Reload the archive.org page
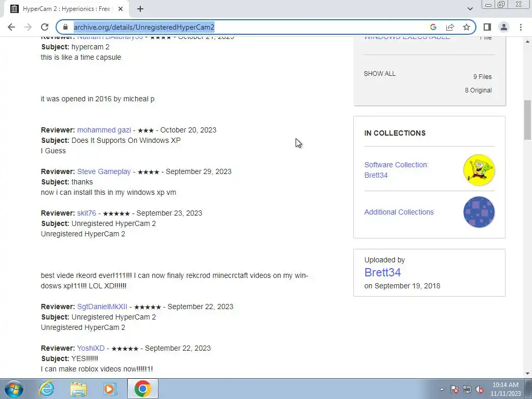 [x=45, y=27]
